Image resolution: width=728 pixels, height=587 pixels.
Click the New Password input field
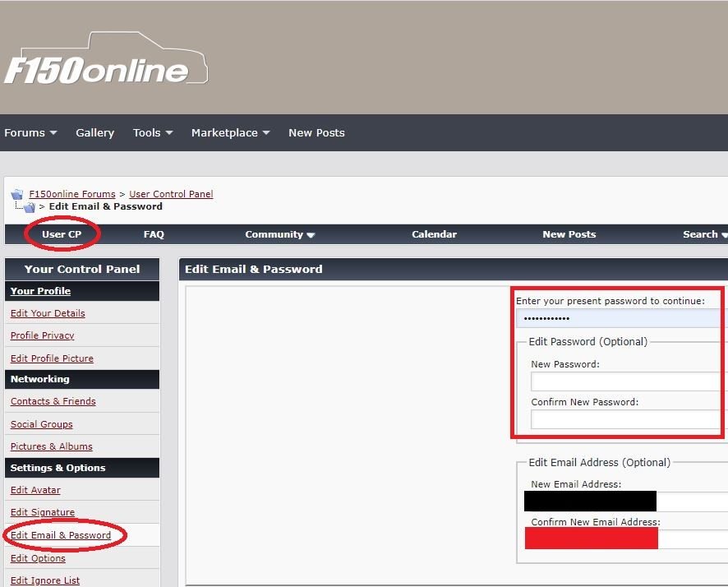tap(624, 381)
